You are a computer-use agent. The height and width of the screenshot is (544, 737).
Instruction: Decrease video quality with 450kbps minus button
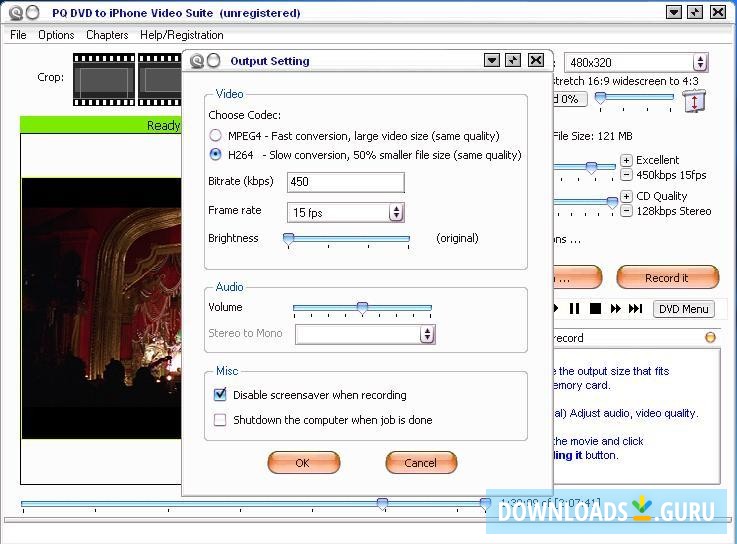point(626,175)
